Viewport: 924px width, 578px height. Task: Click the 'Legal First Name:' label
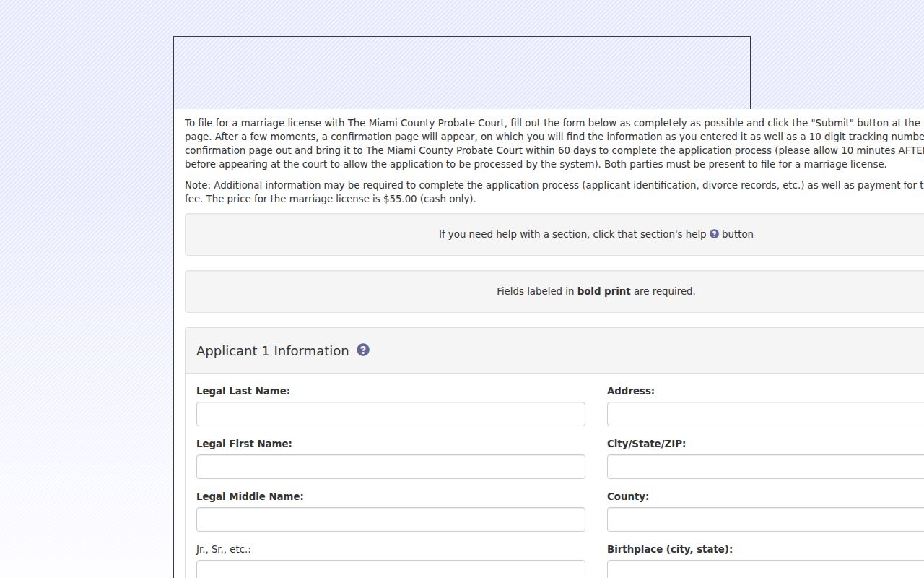click(x=244, y=444)
